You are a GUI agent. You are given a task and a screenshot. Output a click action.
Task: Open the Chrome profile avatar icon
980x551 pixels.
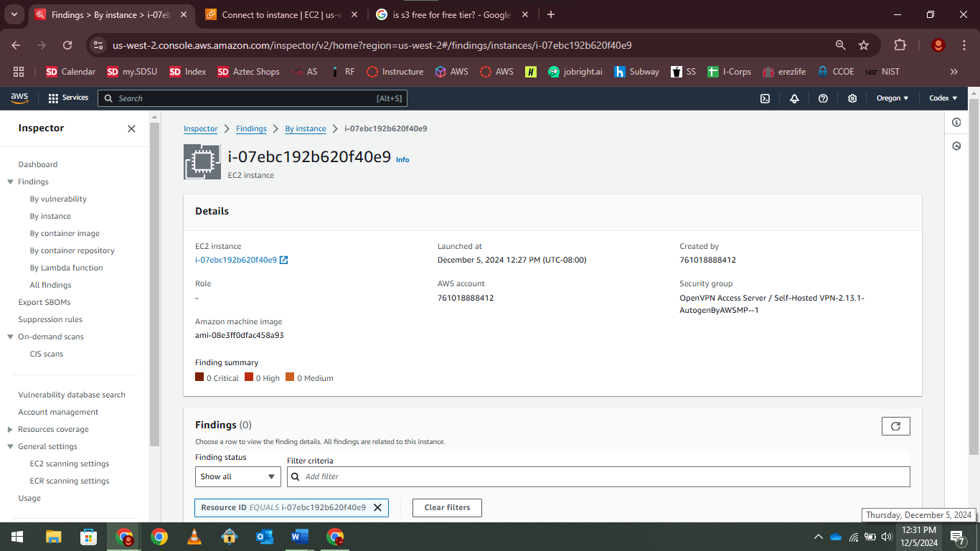(x=938, y=44)
